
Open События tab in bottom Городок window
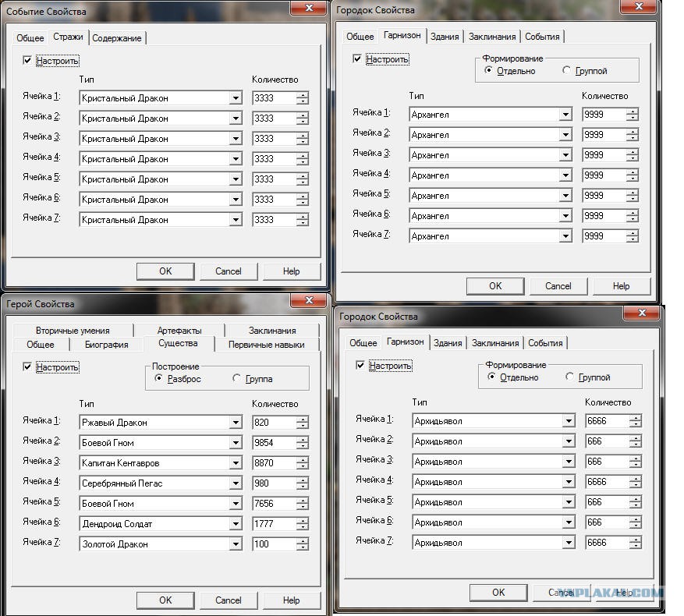(545, 343)
